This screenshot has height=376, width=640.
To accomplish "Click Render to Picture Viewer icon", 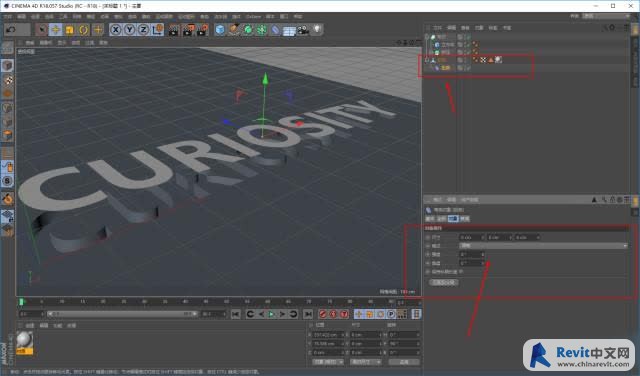I will click(188, 30).
